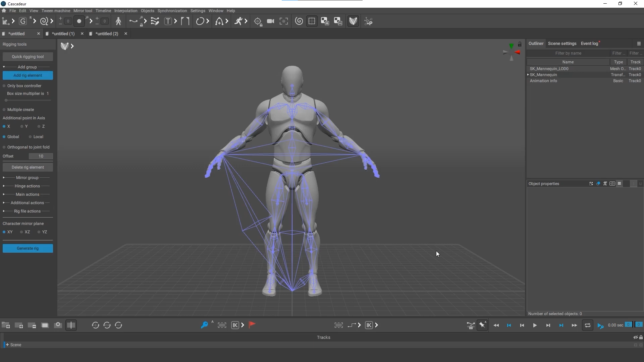Enable the Only box controller option
The image size is (644, 362).
tap(4, 86)
